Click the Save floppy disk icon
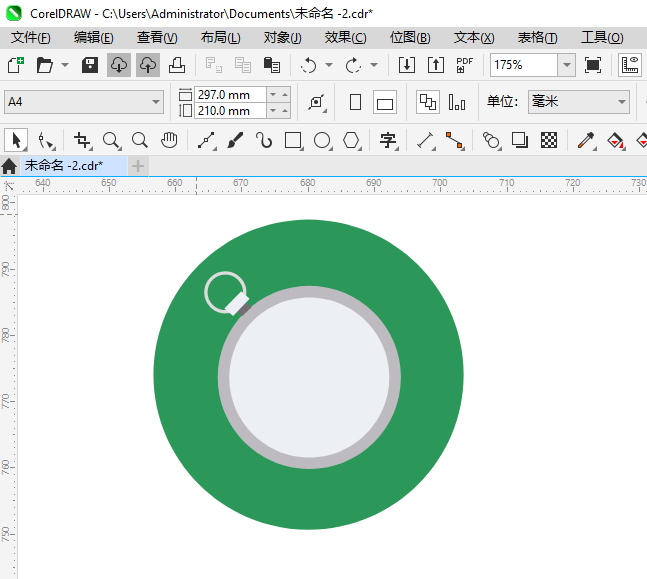Viewport: 647px width, 579px height. (90, 65)
